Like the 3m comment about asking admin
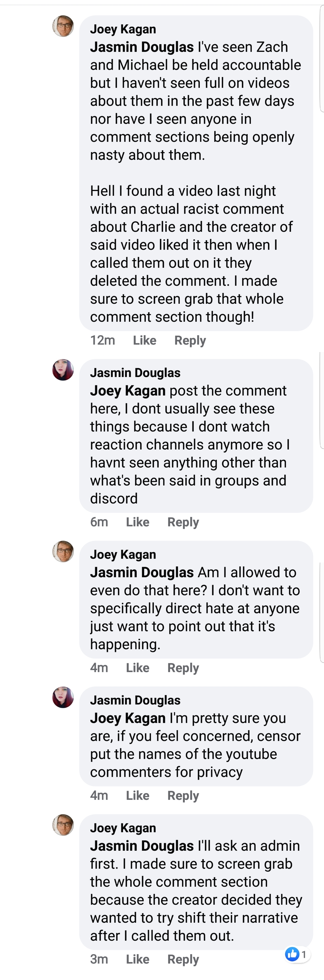The height and width of the screenshot is (980, 324). pos(138,959)
